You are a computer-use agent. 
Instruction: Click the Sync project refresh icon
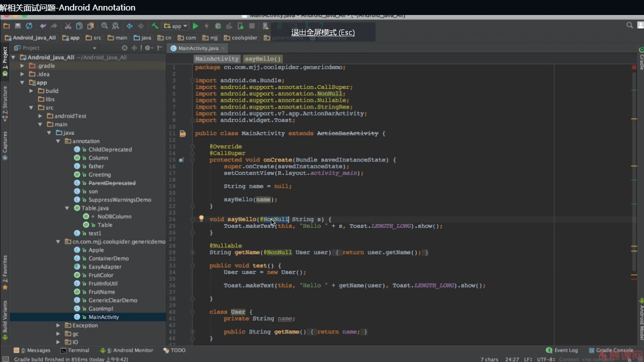click(x=29, y=26)
